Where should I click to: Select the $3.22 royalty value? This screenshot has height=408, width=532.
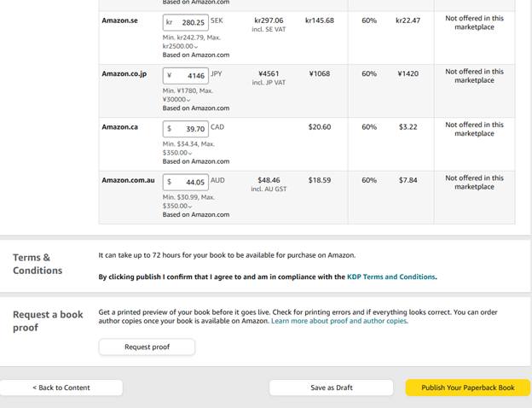408,127
